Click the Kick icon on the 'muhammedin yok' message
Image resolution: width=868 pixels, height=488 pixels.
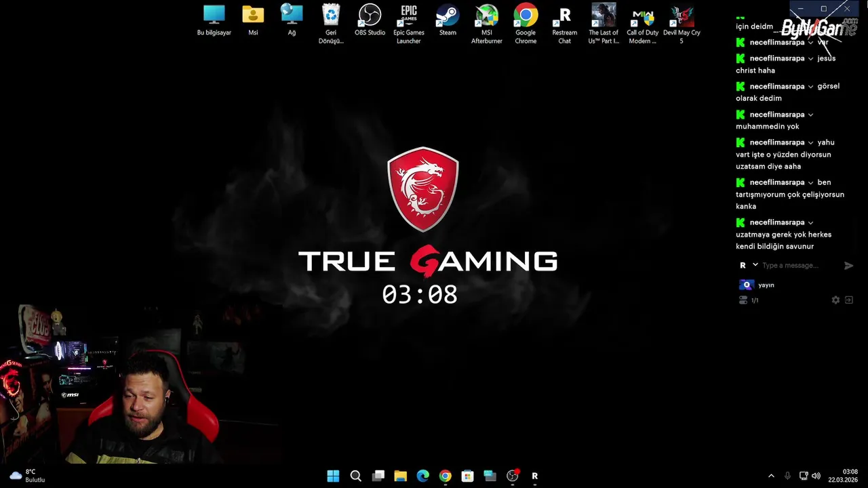pyautogui.click(x=741, y=115)
